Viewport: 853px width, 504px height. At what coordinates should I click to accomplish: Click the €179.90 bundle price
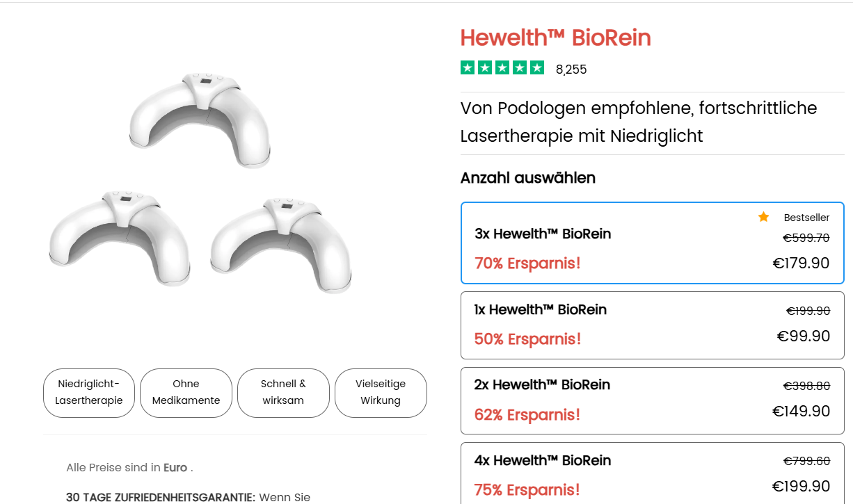[801, 263]
